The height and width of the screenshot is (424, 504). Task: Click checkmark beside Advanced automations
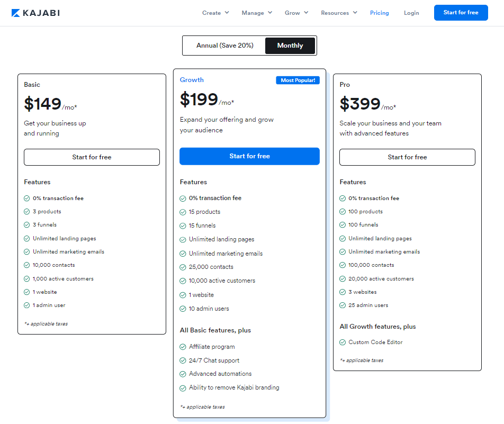(183, 374)
